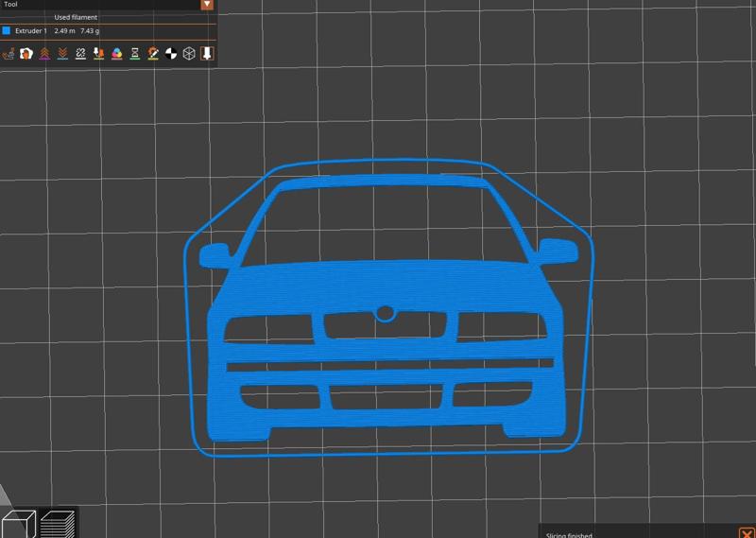The image size is (756, 538).
Task: Click the Used filament column header
Action: click(x=76, y=17)
